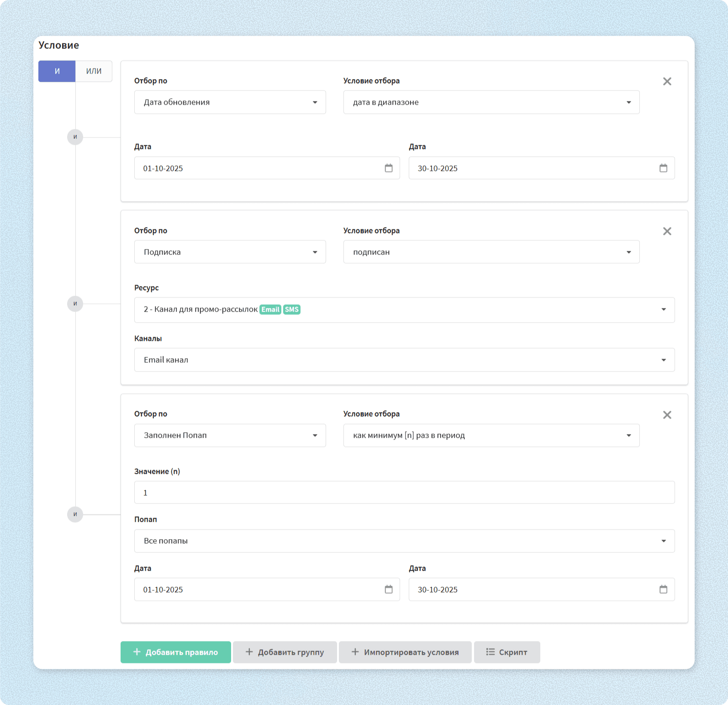Open the как минимум [n] раз dropdown
This screenshot has height=705, width=728.
(x=491, y=435)
